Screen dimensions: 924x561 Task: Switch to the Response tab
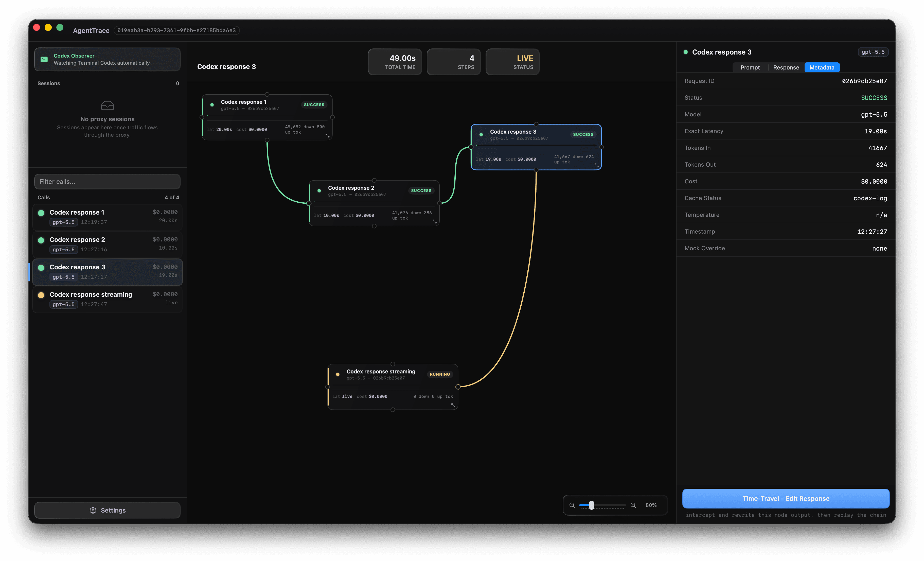[786, 67]
